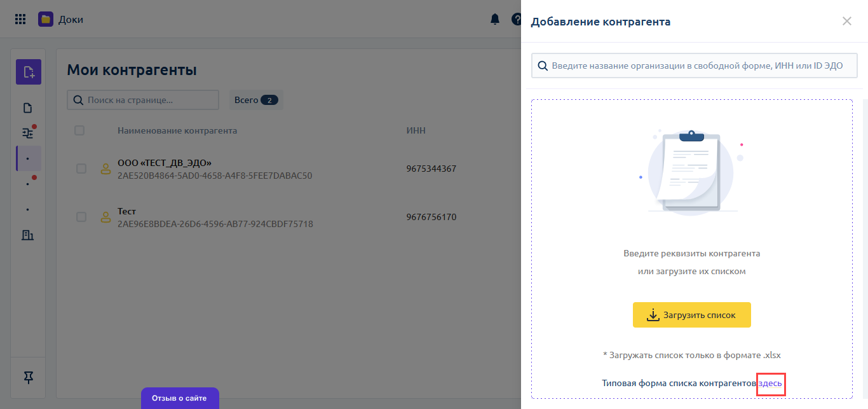This screenshot has height=409, width=868.
Task: Check the ООО «ТЕСТ_ДВ_ЭДО» row checkbox
Action: tap(81, 169)
